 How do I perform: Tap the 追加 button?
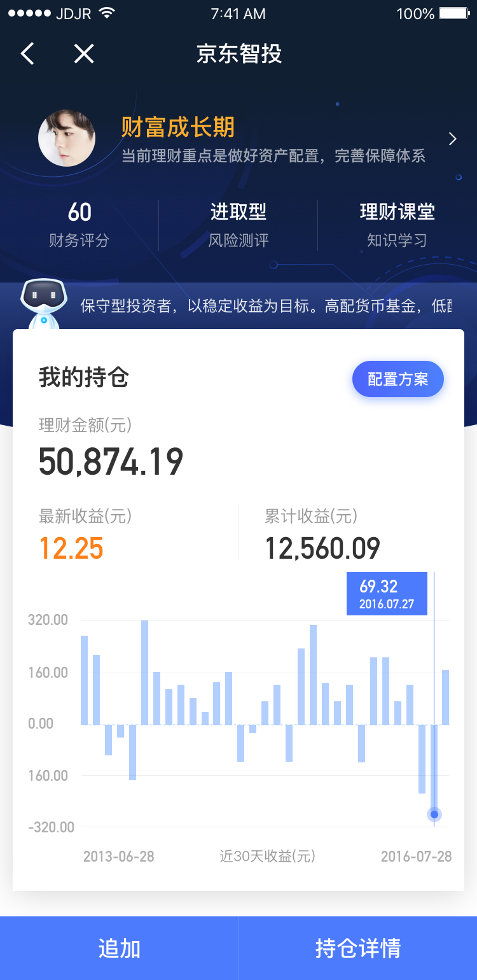pos(119,948)
